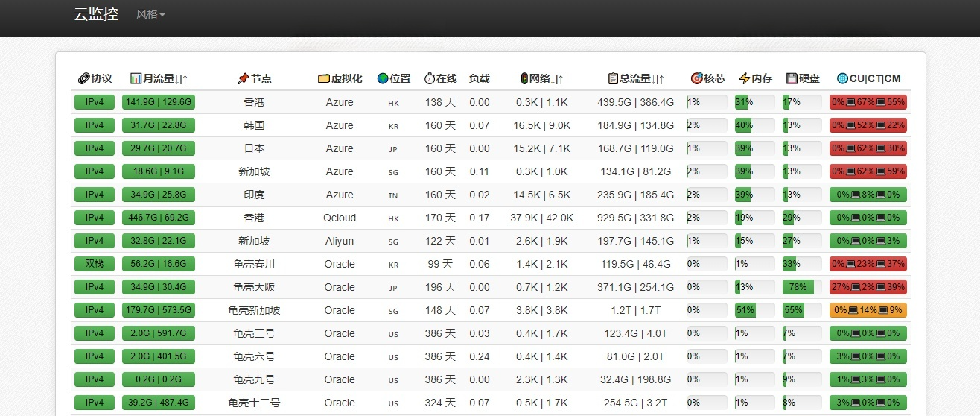Click the traffic light icon beside 网络
Image resolution: width=980 pixels, height=416 pixels.
(524, 78)
